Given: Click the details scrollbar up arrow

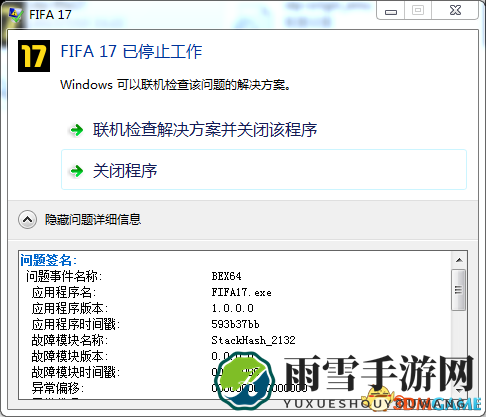Looking at the screenshot, I should pyautogui.click(x=459, y=260).
